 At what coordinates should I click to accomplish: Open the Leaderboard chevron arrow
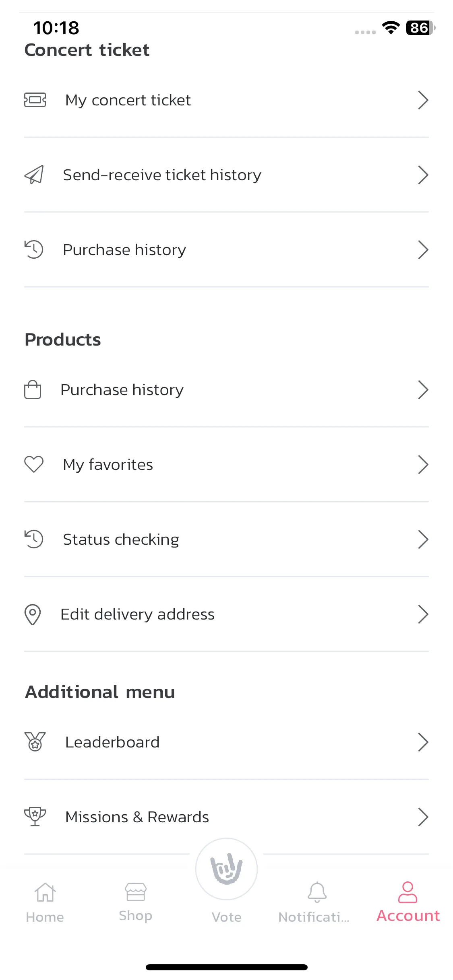coord(423,742)
